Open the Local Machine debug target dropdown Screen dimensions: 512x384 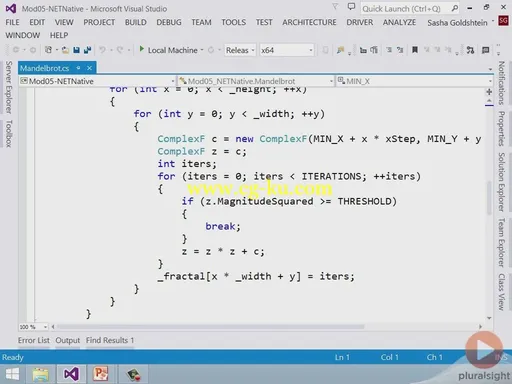click(202, 50)
